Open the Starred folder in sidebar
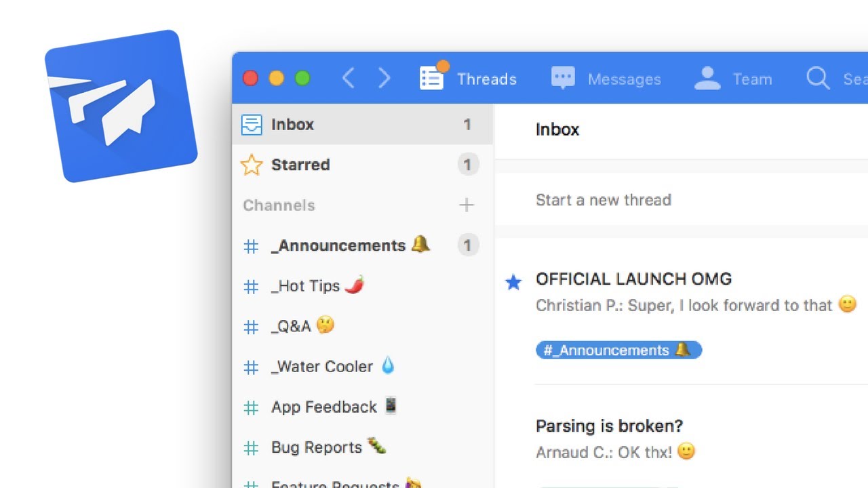 click(362, 165)
